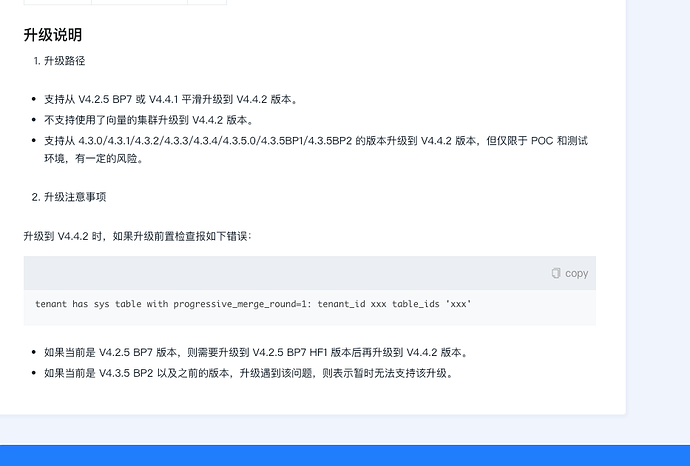
Task: Click the 环境，有一定的风险 line
Action: click(x=94, y=158)
